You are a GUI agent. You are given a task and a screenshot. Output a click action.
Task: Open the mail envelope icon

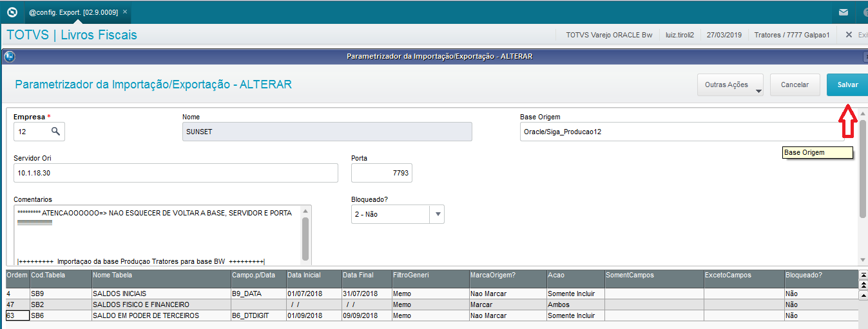click(x=843, y=12)
